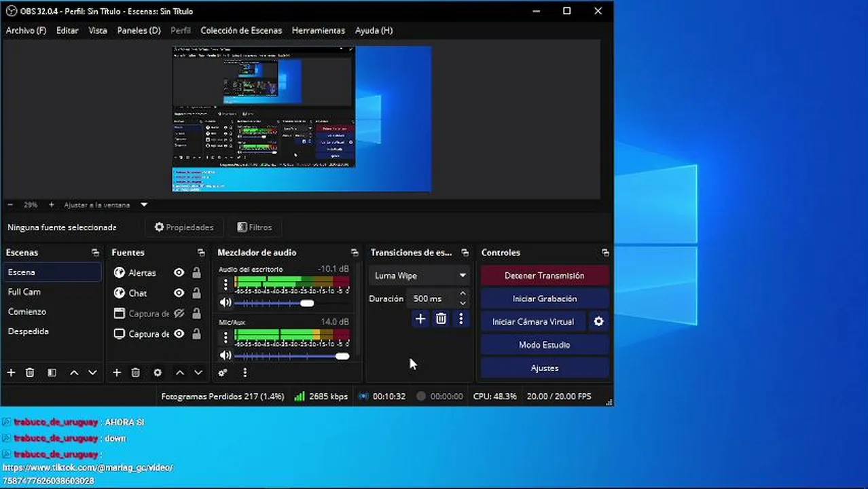This screenshot has width=868, height=489.
Task: Click Iniciar Grabación button
Action: pos(545,299)
